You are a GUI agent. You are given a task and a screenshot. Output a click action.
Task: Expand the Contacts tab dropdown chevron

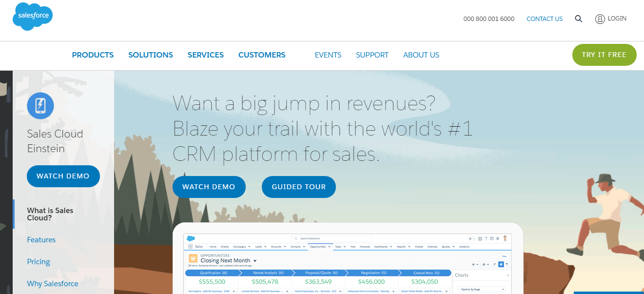point(305,247)
